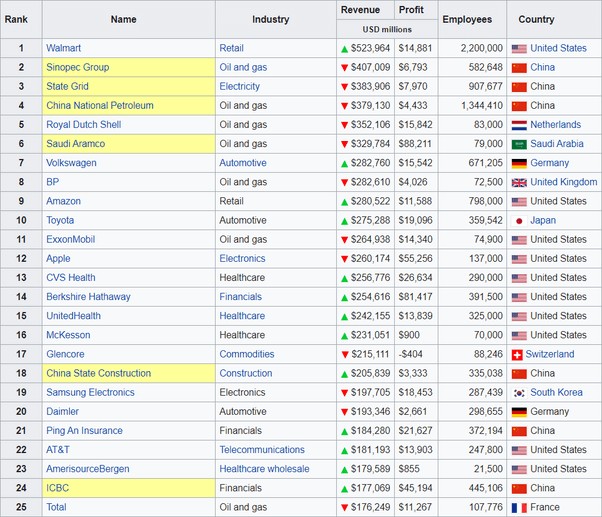
Task: Open the Sinopec Group link
Action: coord(78,67)
